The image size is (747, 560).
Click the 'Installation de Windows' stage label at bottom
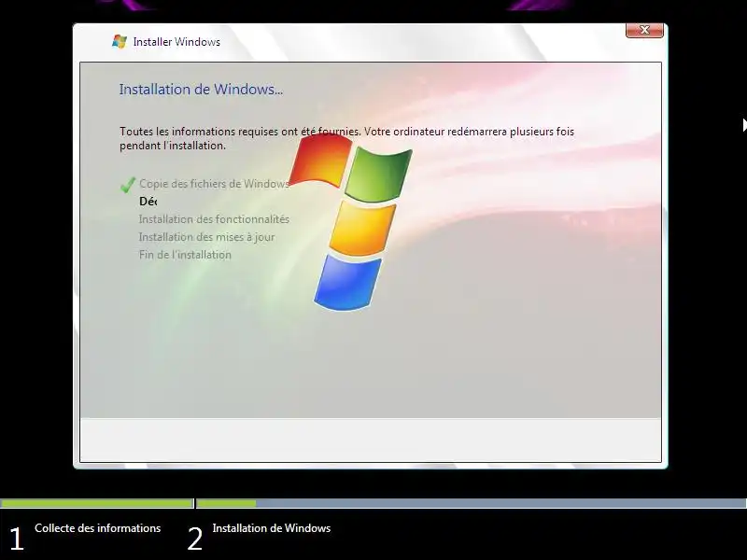272,528
